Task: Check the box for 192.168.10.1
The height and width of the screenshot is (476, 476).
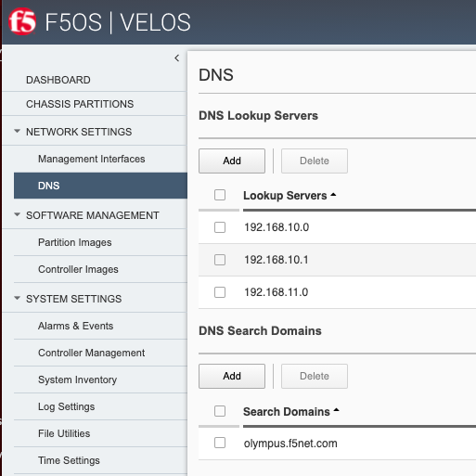Action: [220, 260]
